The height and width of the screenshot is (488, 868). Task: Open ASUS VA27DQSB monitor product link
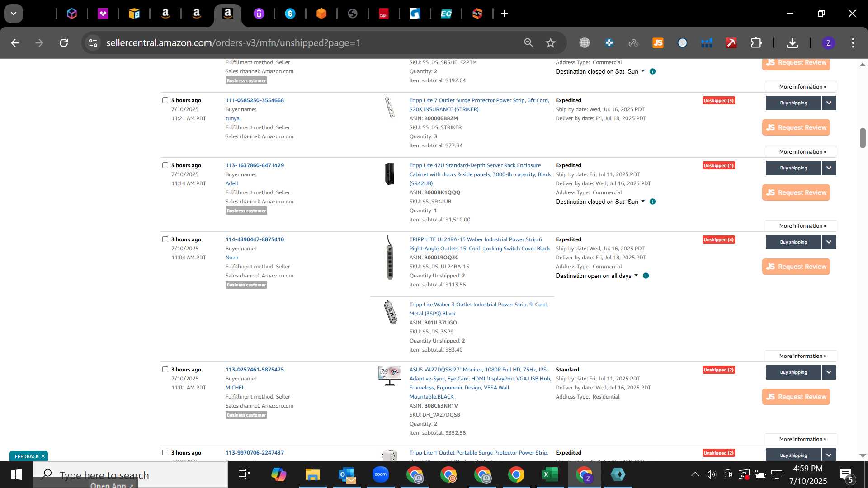click(480, 383)
